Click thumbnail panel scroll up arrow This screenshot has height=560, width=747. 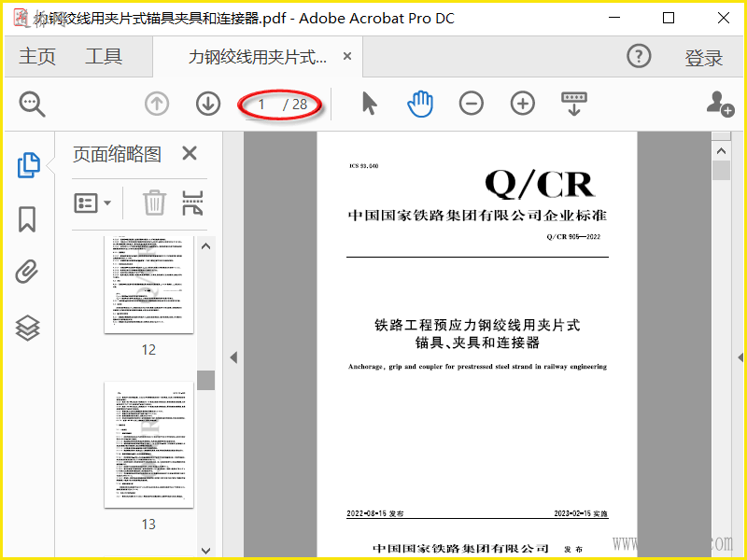coord(205,246)
